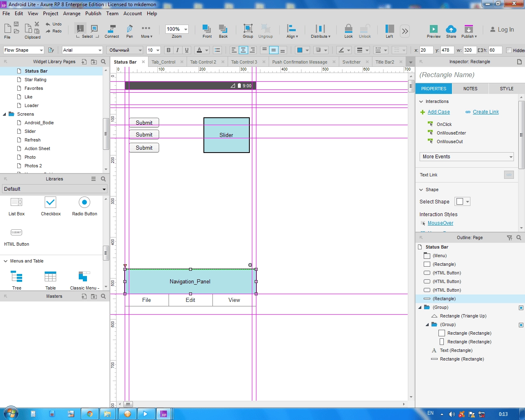This screenshot has width=525, height=420.
Task: Bring selection to Front
Action: pos(207,31)
